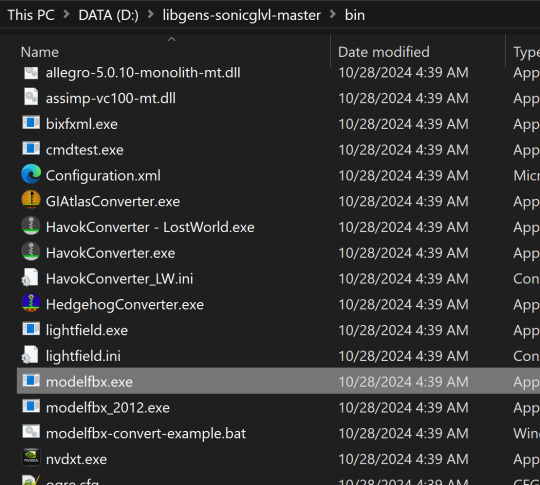This screenshot has height=485, width=540.
Task: Click the GIAtlasConverter.exe orange icon
Action: (31, 200)
